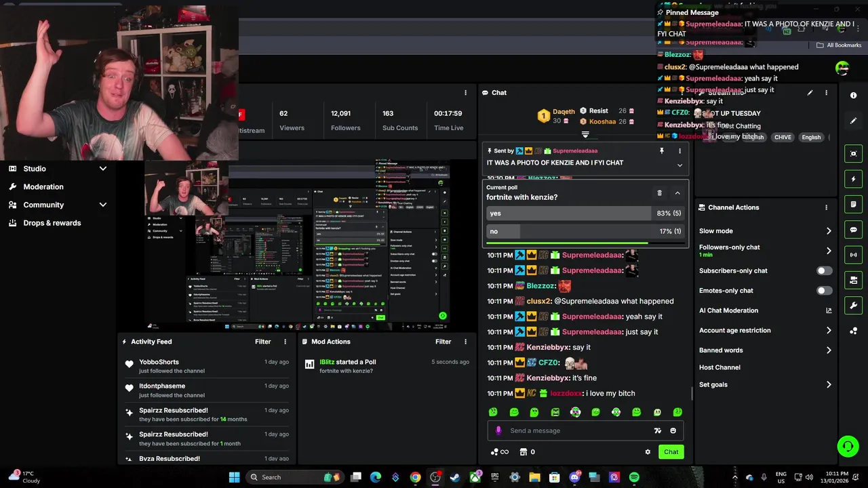Open Channel Actions three-dot menu
This screenshot has height=488, width=868.
[826, 207]
